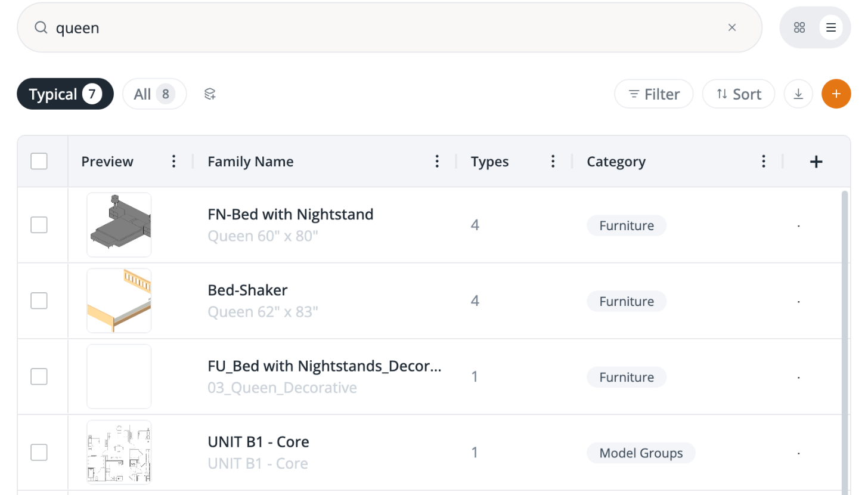Open the Sort options
Viewport: 868px width, 495px height.
tap(739, 94)
